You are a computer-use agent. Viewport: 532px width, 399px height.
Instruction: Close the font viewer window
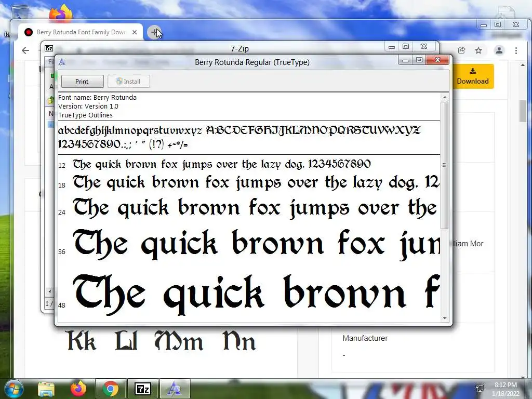(x=437, y=60)
